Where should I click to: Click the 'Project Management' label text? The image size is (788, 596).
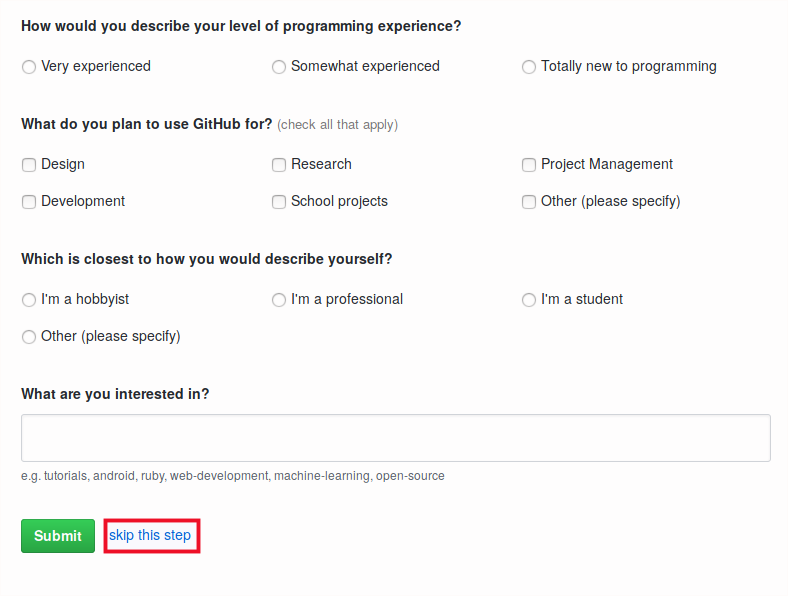click(x=607, y=164)
